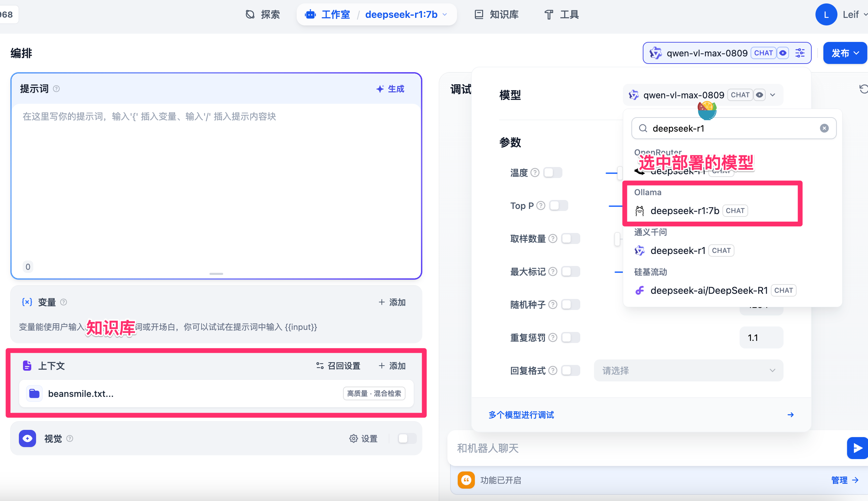
Task: Click the 高质量 · 混合检索 tag
Action: pos(374,393)
